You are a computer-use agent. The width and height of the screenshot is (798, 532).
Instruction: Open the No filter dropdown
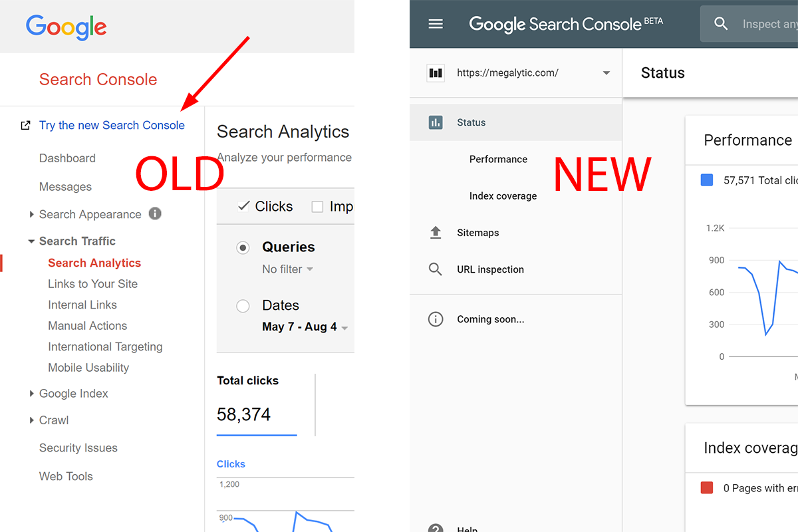288,269
